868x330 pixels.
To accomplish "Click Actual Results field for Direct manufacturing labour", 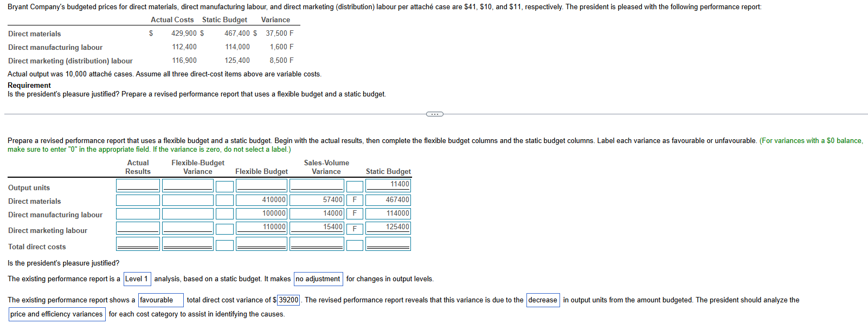I will (x=138, y=213).
